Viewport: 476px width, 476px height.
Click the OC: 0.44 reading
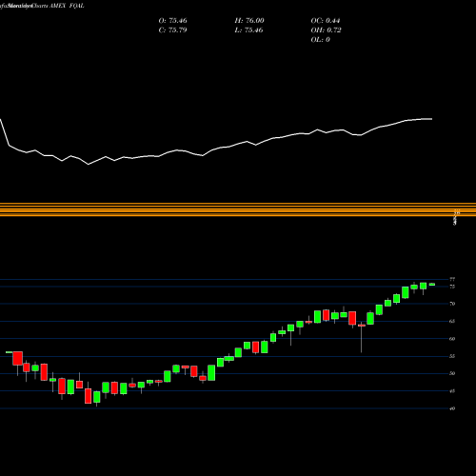(x=326, y=21)
